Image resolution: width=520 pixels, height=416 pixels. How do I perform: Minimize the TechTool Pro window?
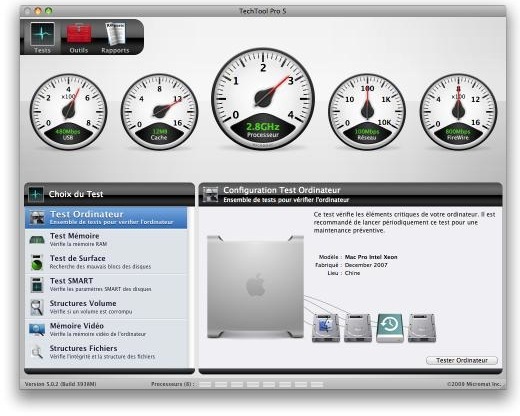pos(38,11)
